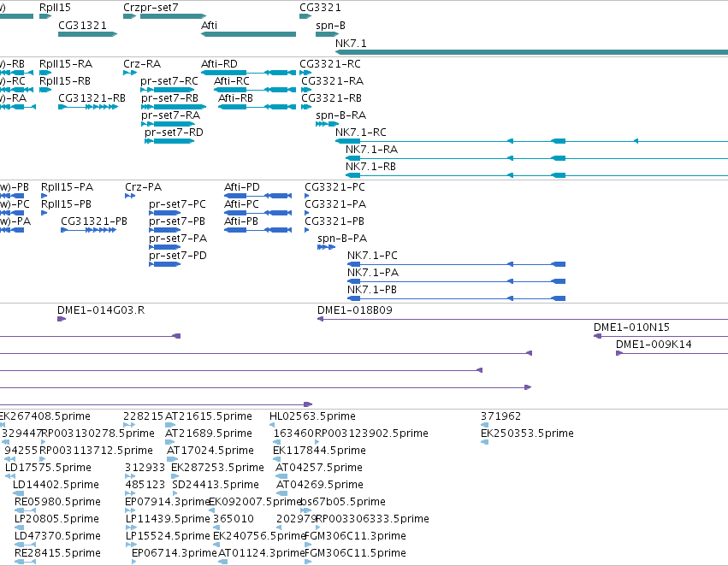728x566 pixels.
Task: Click the CG31321-RB transcript label
Action: pos(92,97)
